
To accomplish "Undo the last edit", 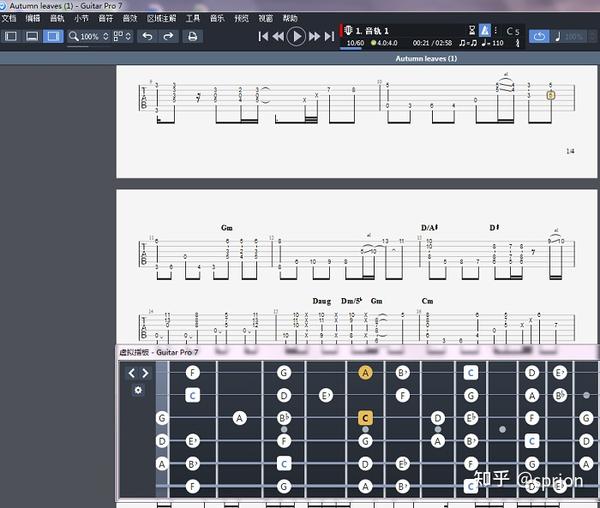I will point(147,36).
